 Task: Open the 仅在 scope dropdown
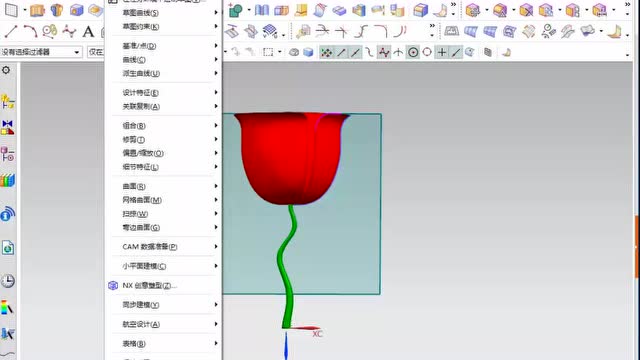click(96, 52)
